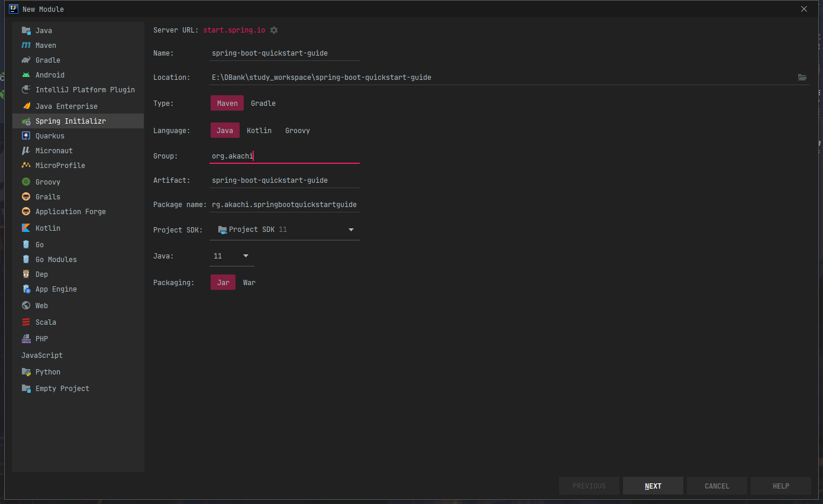Screen dimensions: 823x504
Task: Click the Application Forge icon
Action: tap(26, 211)
